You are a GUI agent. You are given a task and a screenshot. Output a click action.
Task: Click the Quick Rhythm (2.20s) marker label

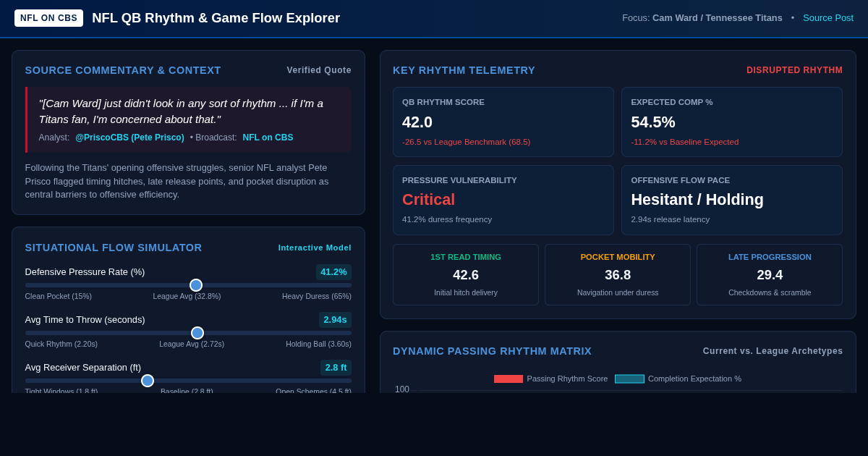pyautogui.click(x=61, y=344)
